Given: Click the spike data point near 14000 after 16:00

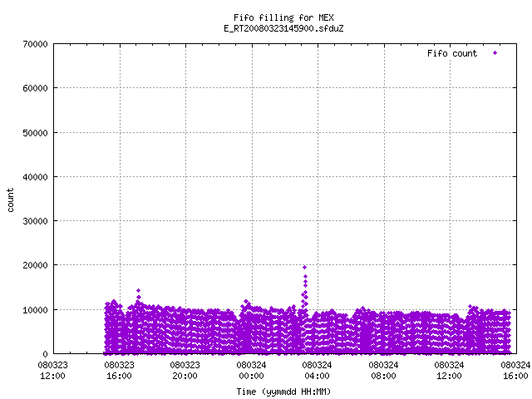Looking at the screenshot, I should (139, 290).
